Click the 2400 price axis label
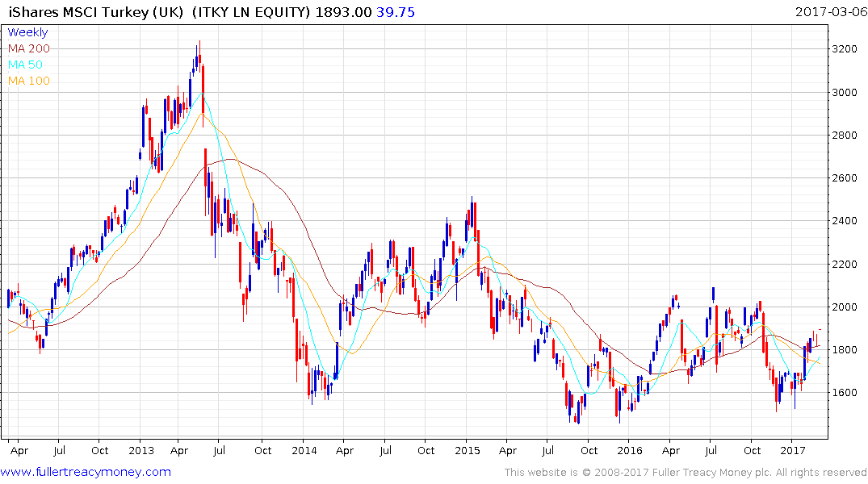 [x=845, y=221]
